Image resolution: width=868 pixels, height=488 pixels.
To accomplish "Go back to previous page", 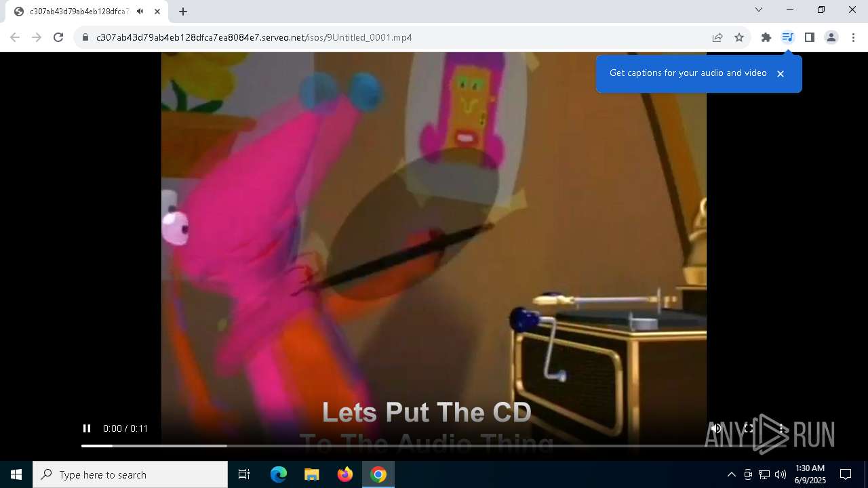I will tap(15, 37).
